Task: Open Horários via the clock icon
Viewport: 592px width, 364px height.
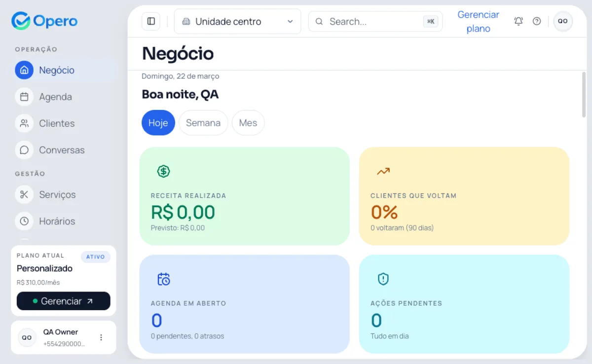Action: coord(24,221)
